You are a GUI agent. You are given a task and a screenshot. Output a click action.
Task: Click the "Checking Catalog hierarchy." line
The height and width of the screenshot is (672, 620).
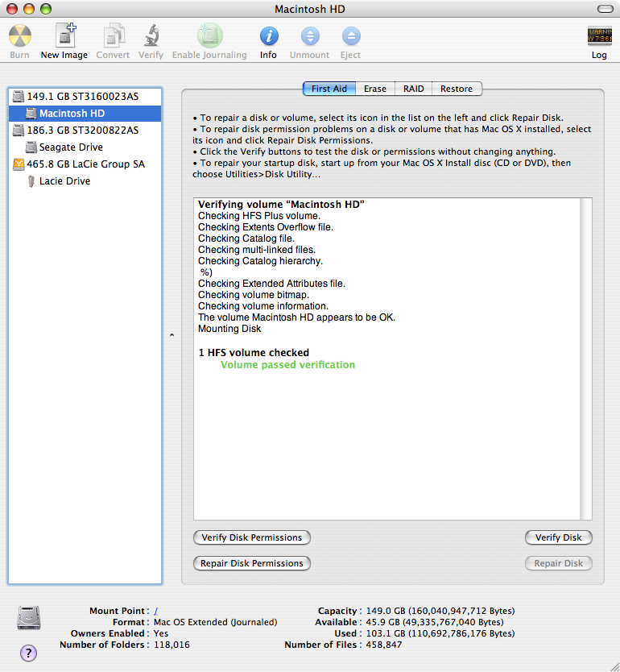click(x=260, y=261)
